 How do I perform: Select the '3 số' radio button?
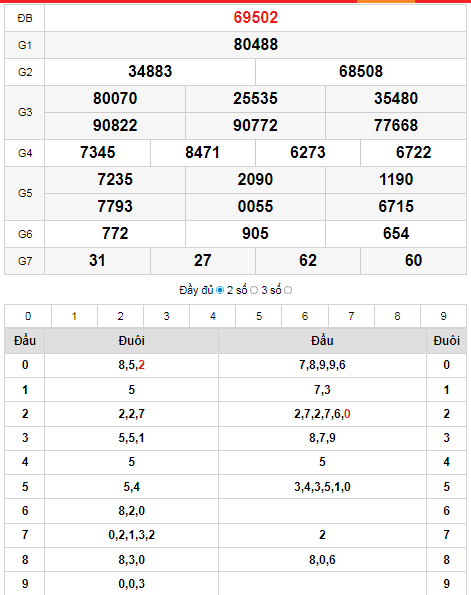tap(288, 290)
